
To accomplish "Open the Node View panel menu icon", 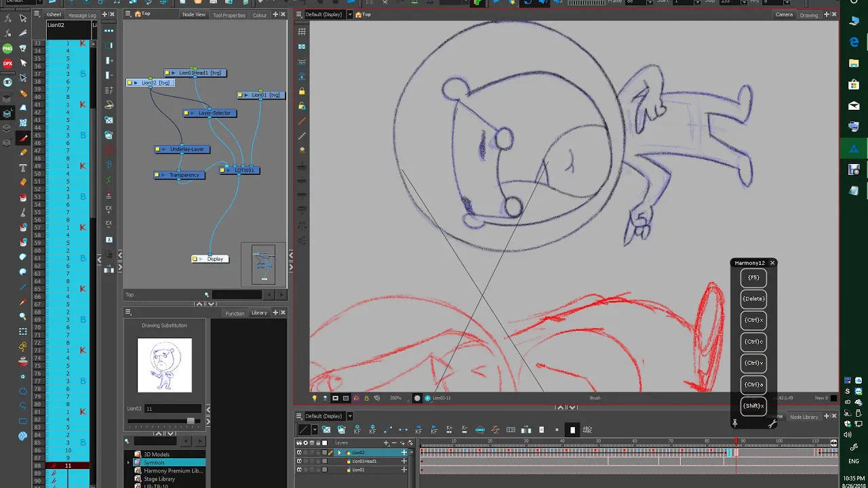I will coord(127,14).
